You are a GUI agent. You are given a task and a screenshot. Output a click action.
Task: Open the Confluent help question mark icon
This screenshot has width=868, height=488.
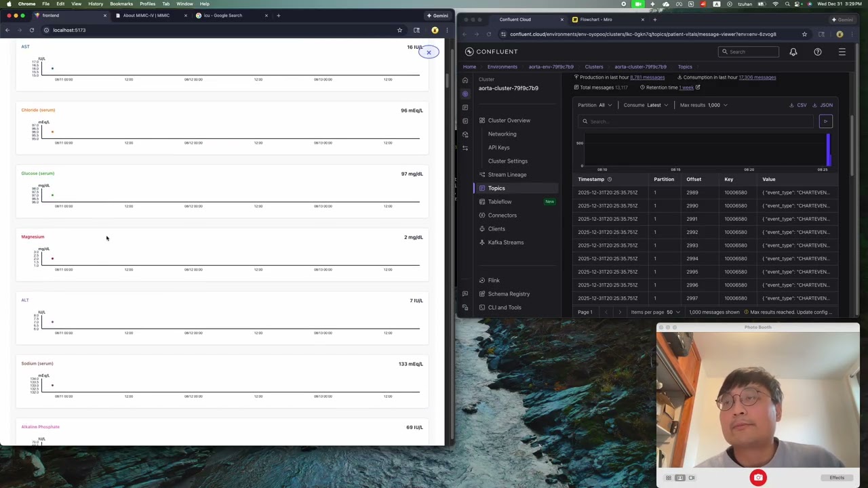point(818,52)
